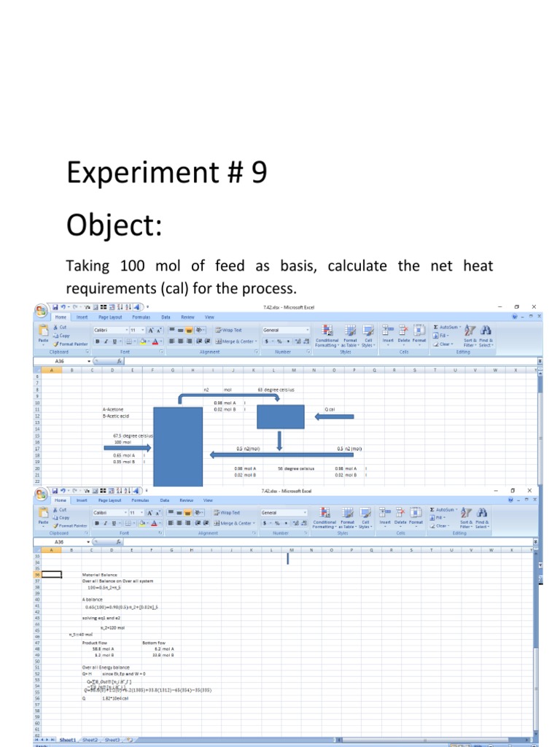Open Name Box A36 dropdown in upper window
This screenshot has width=560, height=747.
tap(88, 361)
